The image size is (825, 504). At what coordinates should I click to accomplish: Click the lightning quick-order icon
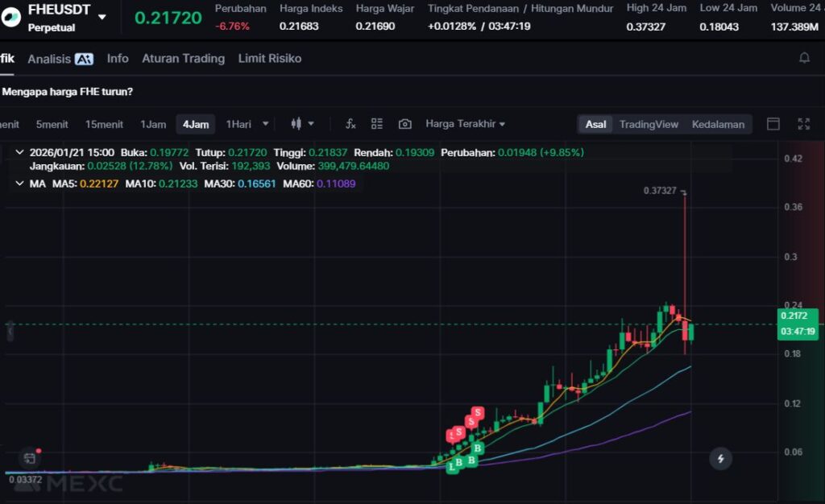(x=720, y=459)
